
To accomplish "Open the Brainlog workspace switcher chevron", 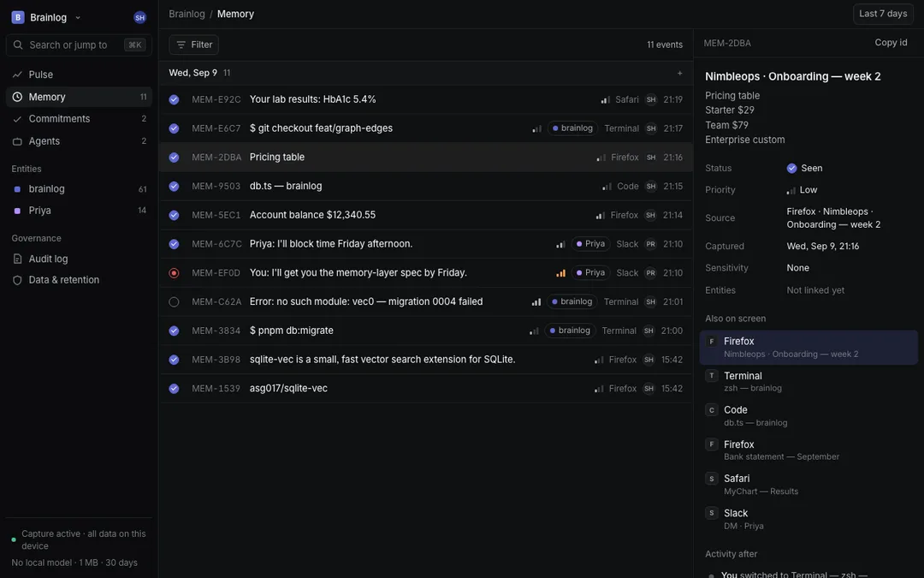I will tap(78, 18).
